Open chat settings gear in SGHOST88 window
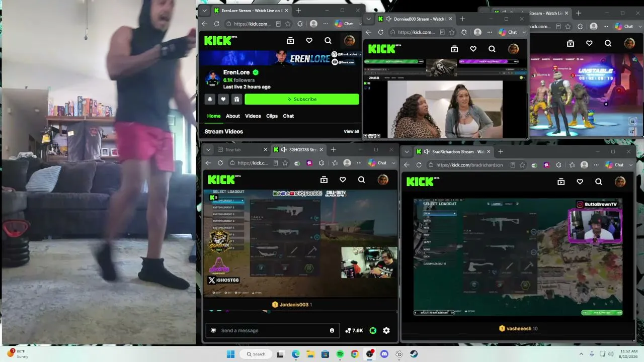 click(x=386, y=330)
